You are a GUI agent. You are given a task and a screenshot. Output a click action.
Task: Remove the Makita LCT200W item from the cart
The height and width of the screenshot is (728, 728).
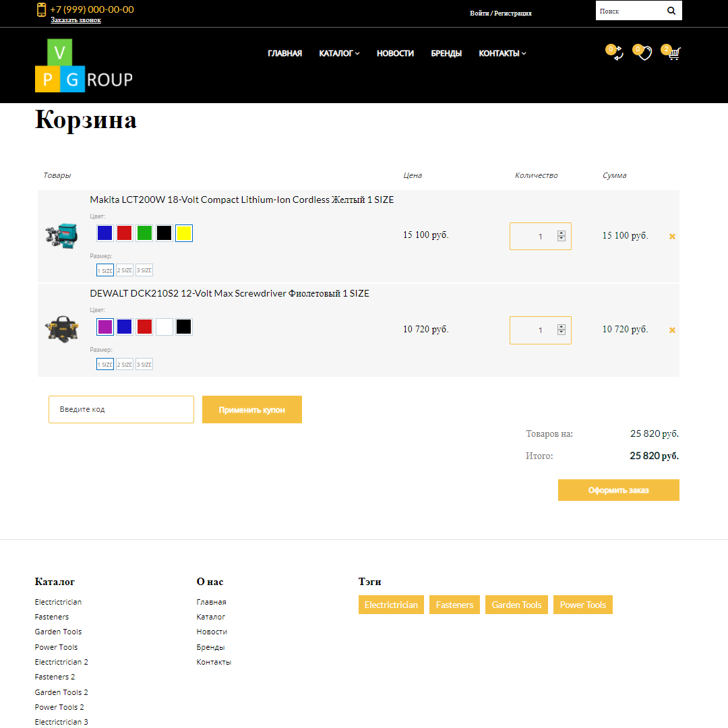click(672, 236)
